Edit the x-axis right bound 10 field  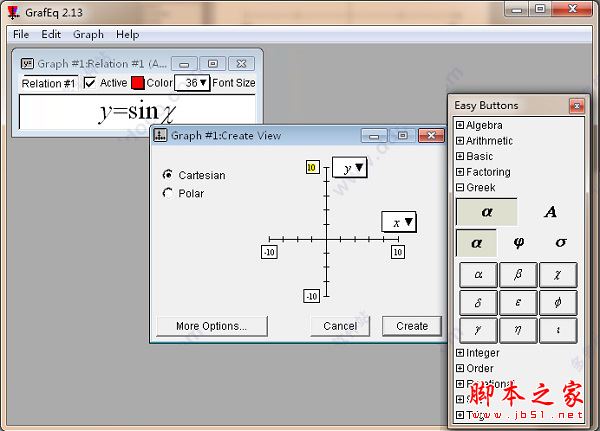(x=398, y=252)
